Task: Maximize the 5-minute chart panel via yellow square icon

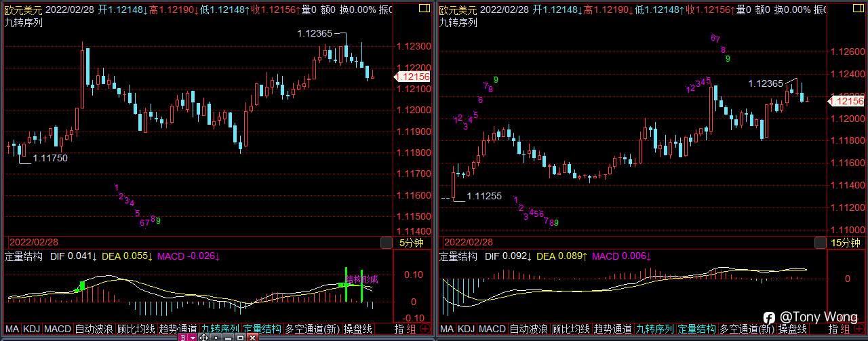Action: [424, 9]
